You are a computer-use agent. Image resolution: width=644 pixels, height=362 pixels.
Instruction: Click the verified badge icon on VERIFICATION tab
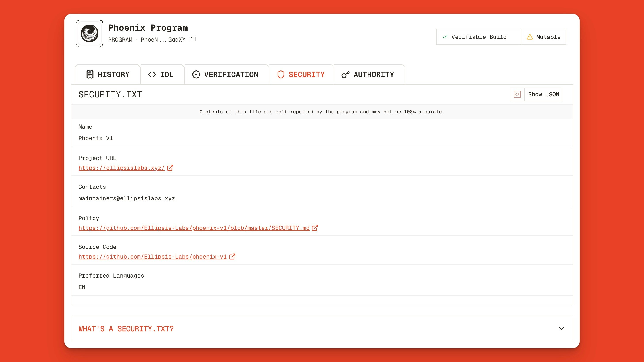click(196, 74)
